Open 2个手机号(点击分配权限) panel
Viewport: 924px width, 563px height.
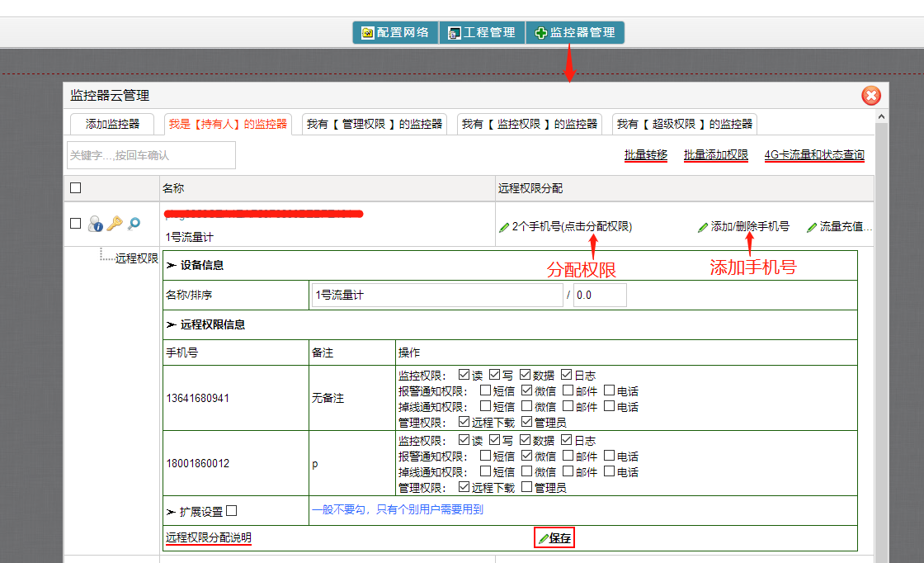(566, 226)
